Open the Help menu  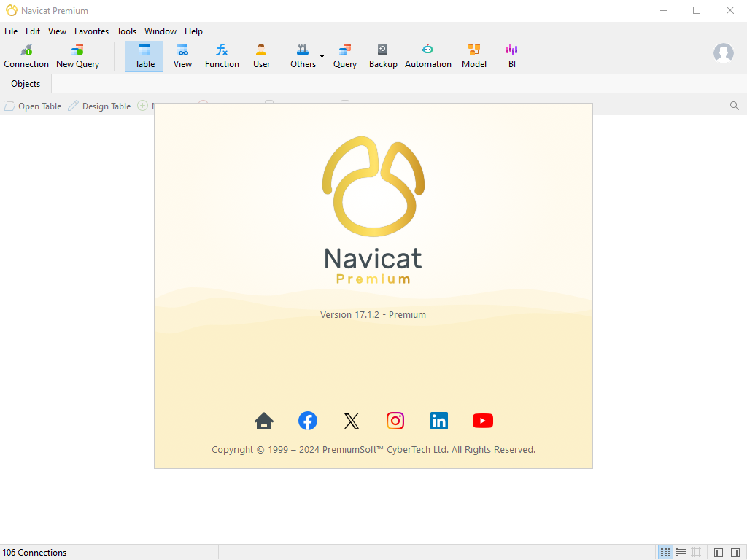click(193, 31)
